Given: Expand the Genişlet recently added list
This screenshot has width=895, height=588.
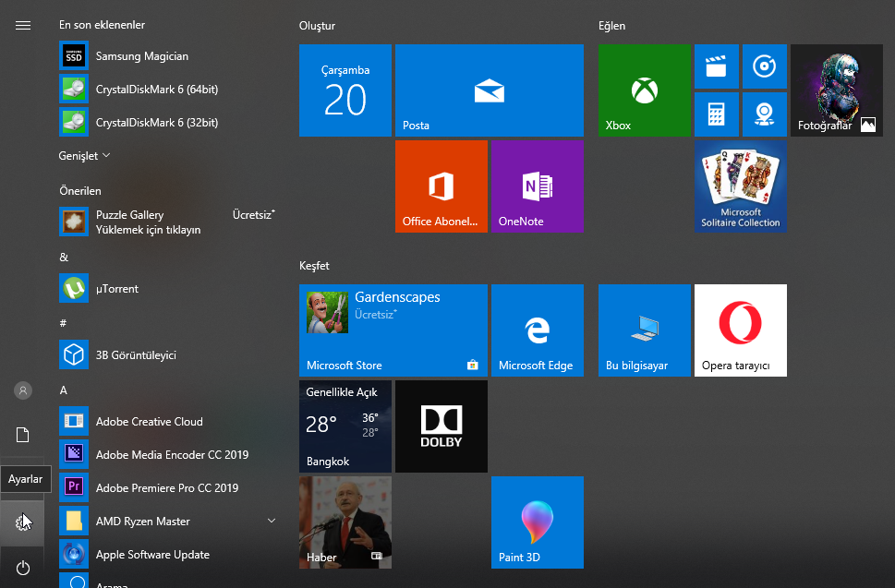Looking at the screenshot, I should [x=84, y=156].
